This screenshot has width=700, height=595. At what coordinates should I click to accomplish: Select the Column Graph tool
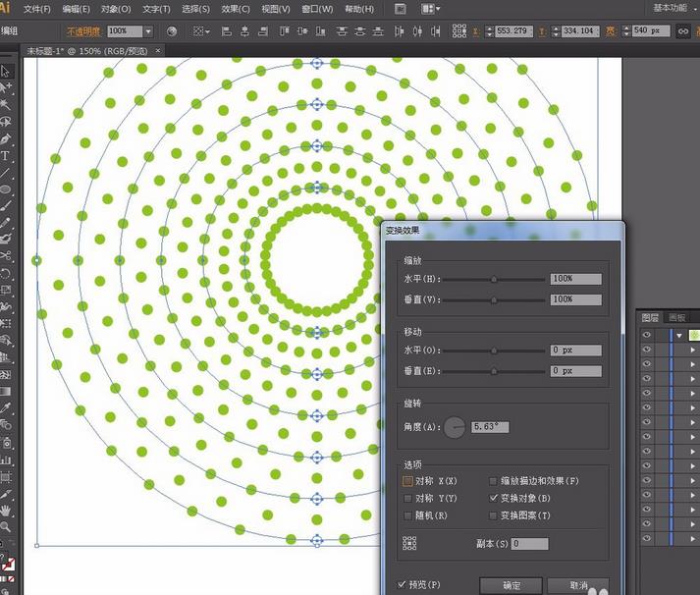point(5,460)
